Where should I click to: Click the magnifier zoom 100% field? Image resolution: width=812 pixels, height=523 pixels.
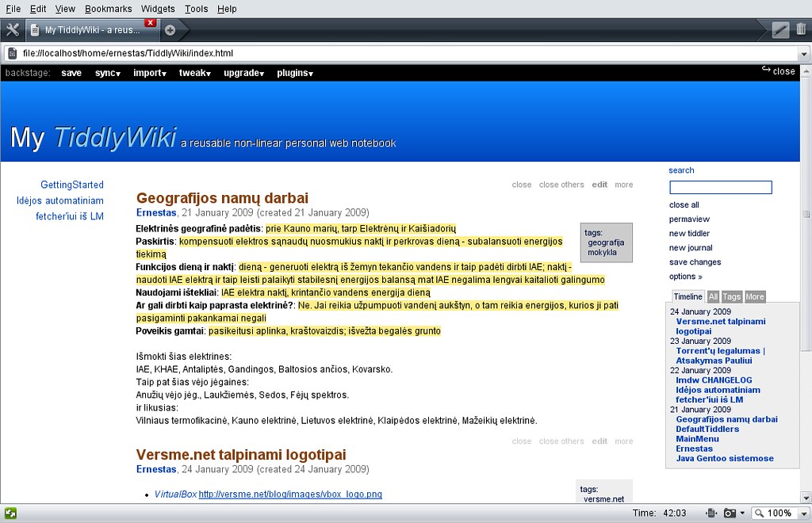pos(775,513)
